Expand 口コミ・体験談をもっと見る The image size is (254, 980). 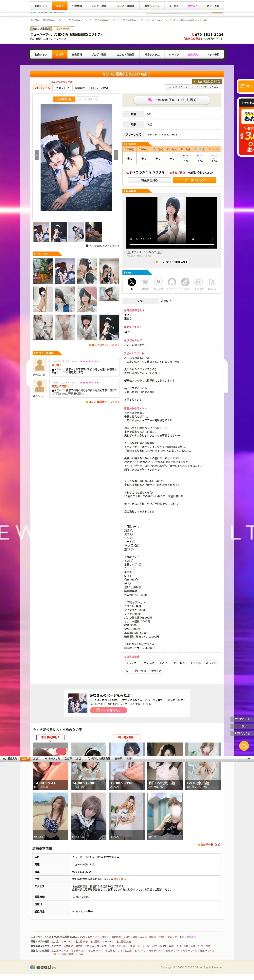102,402
